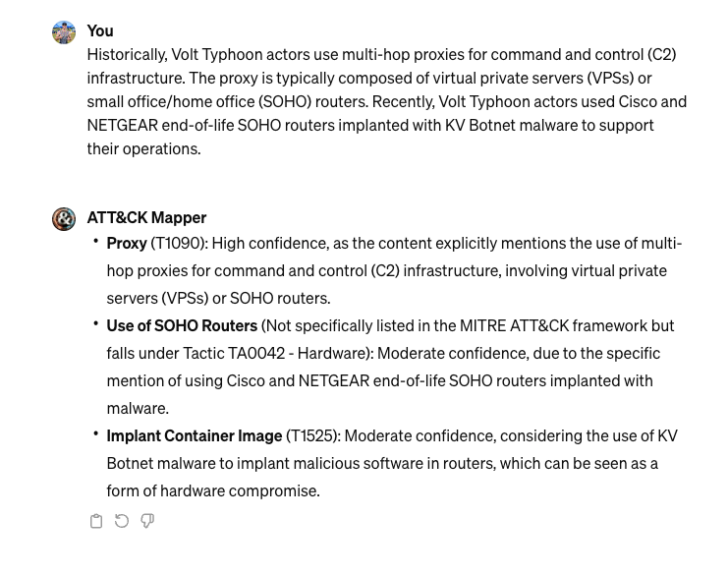Click the "You" sender name
Viewport: 728px width, 575px height.
coord(100,30)
